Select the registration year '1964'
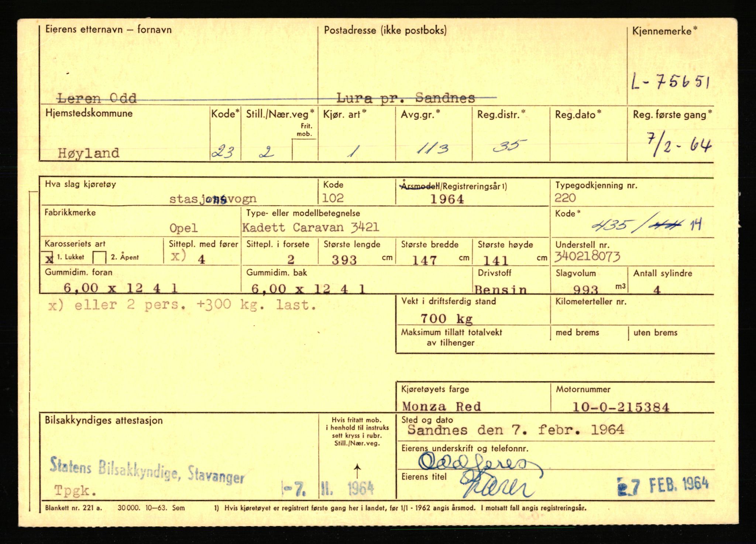 447,199
